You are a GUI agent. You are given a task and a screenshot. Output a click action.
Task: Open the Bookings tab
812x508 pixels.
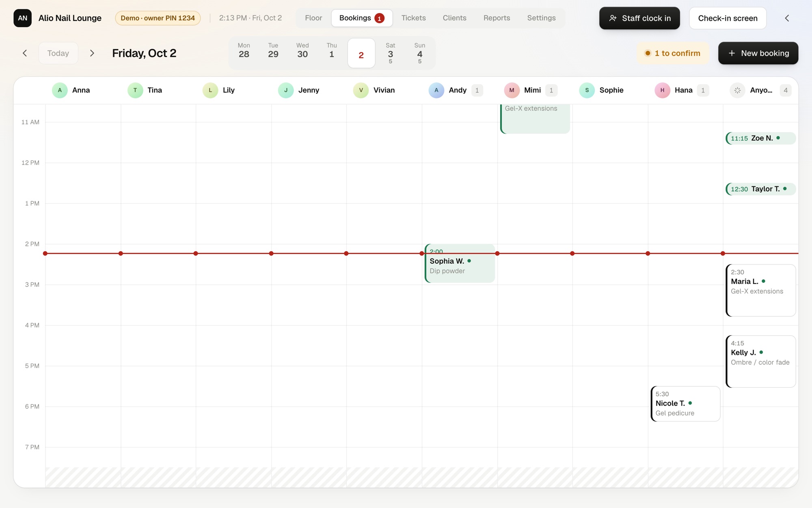tap(362, 18)
